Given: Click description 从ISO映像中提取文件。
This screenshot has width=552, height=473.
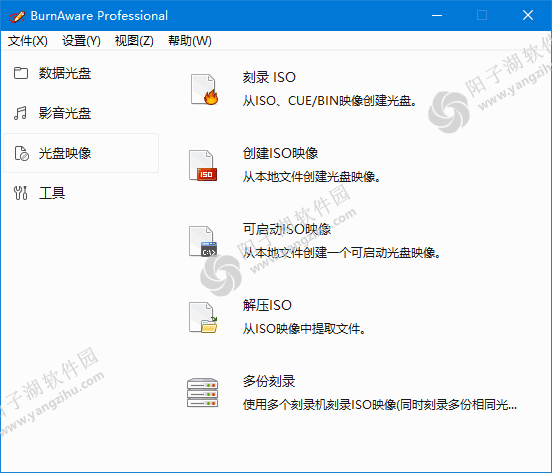Looking at the screenshot, I should [304, 329].
